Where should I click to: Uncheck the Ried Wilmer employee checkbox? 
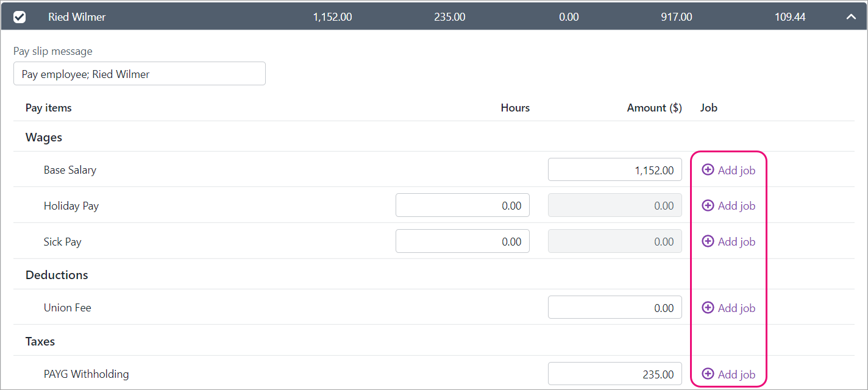click(20, 17)
